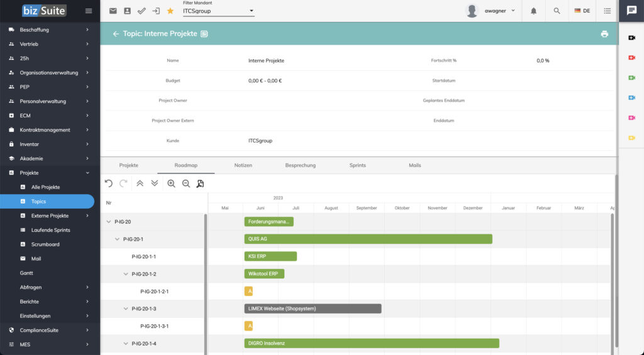Switch to the Sprints tab
Viewport: 644px width, 355px height.
(x=357, y=165)
